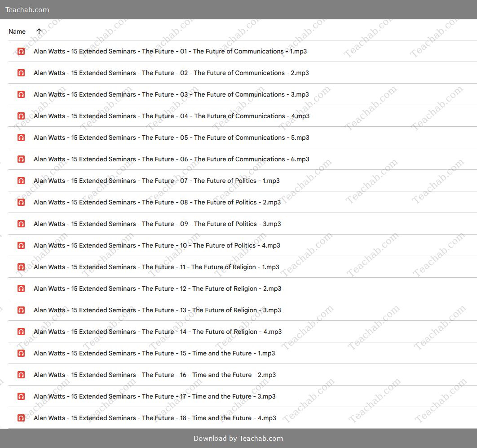Click audio icon for Time and the Future - 4.mp3

[21, 418]
